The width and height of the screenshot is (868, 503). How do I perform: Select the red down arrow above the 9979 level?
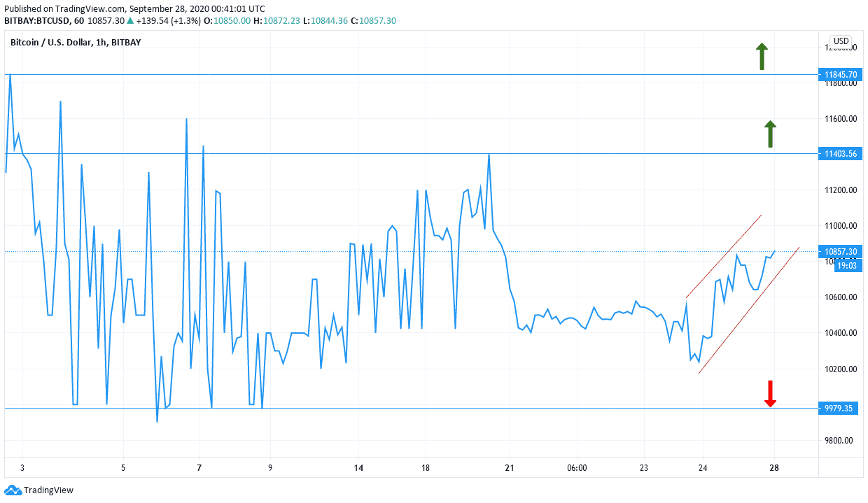(770, 394)
